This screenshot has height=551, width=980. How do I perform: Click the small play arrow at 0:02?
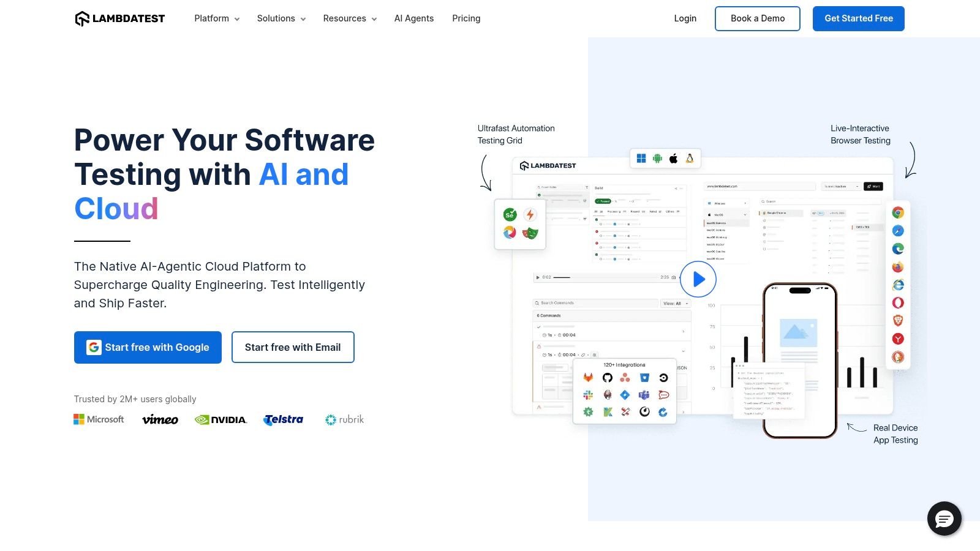(538, 277)
